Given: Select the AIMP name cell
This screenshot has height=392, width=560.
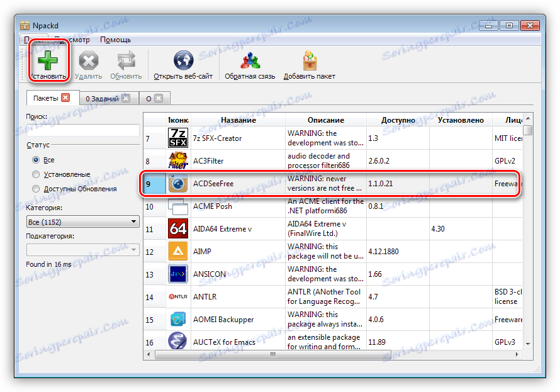Looking at the screenshot, I should click(x=238, y=251).
